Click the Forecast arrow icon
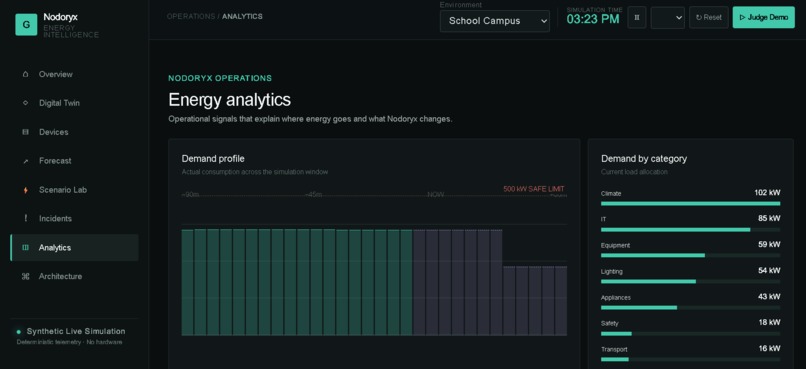 point(26,161)
